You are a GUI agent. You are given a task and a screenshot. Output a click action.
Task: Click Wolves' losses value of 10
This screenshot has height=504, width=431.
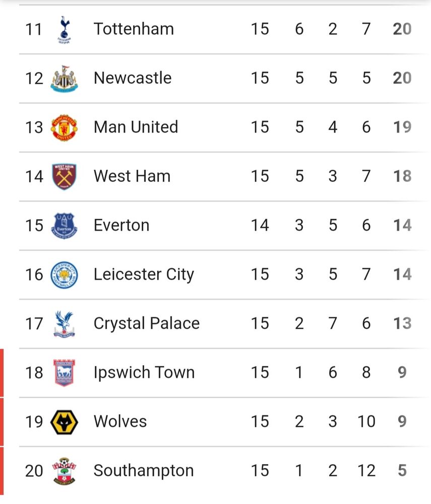366,421
